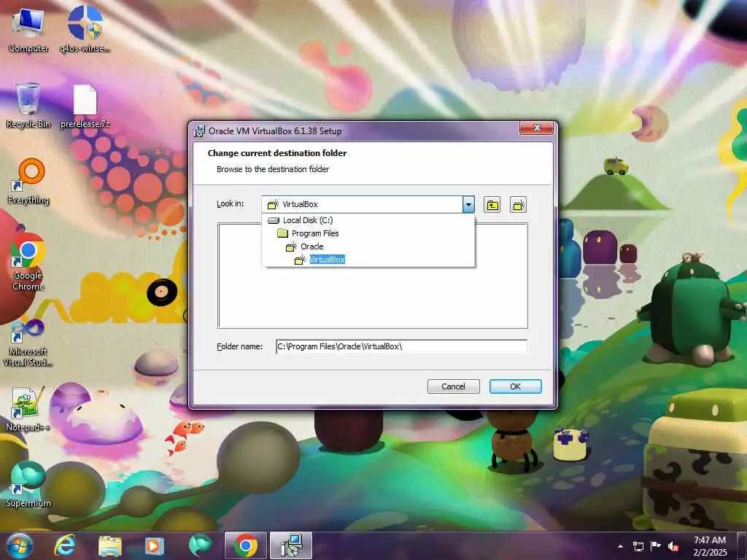The width and height of the screenshot is (747, 560).
Task: Select the q4os-winsetup desktop icon
Action: coord(85,29)
